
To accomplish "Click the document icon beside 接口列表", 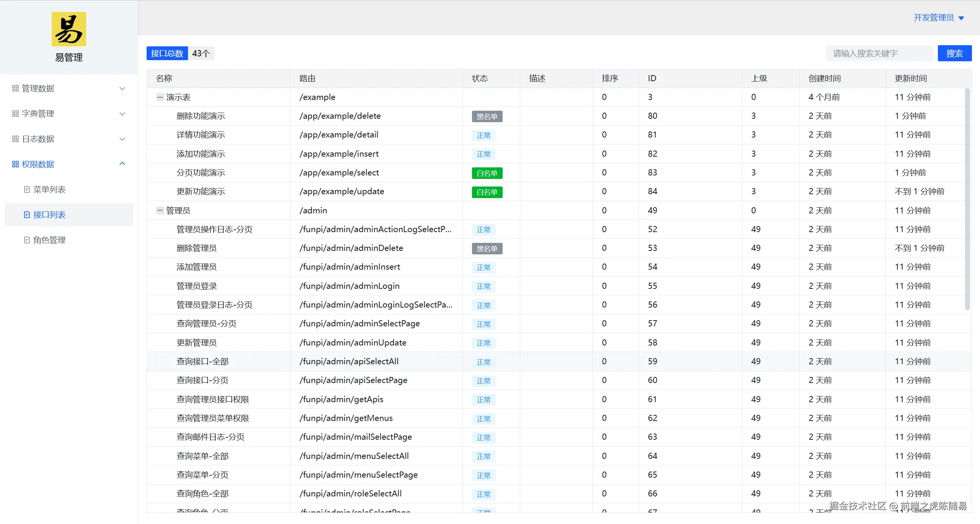I will click(27, 215).
